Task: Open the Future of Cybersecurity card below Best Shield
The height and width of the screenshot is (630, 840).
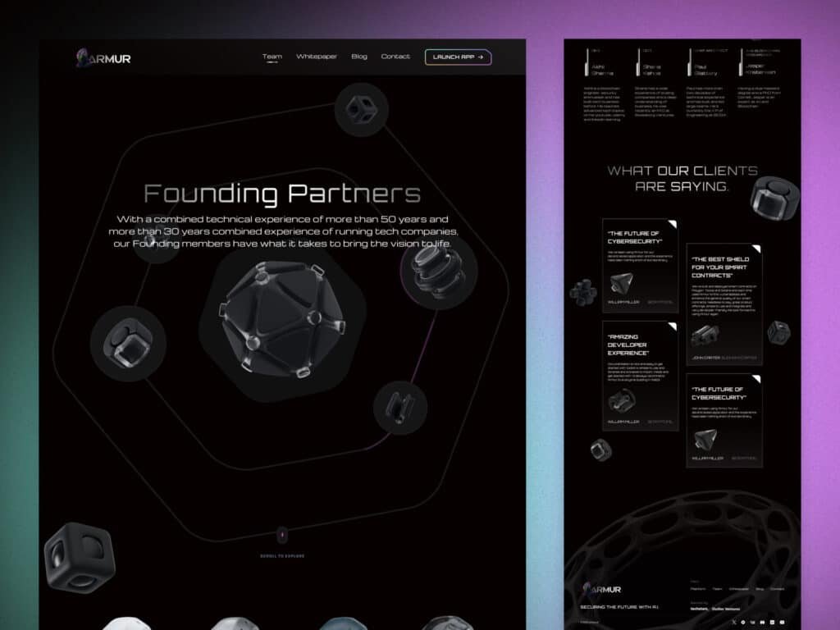Action: click(724, 421)
